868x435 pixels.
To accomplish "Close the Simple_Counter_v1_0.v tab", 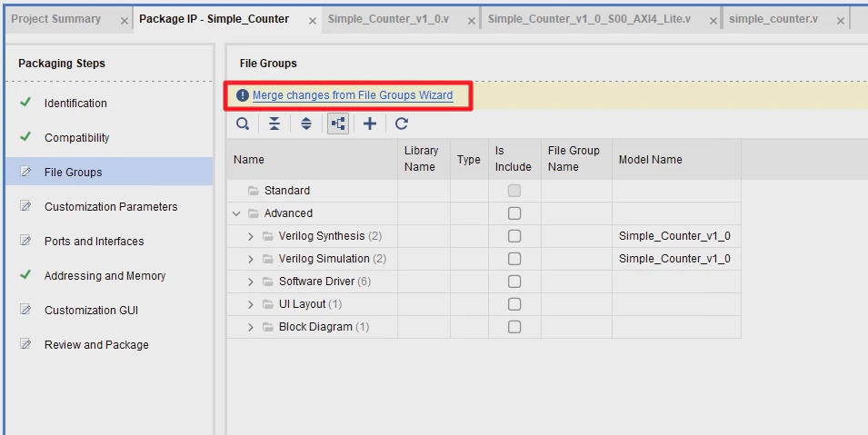I will (471, 21).
